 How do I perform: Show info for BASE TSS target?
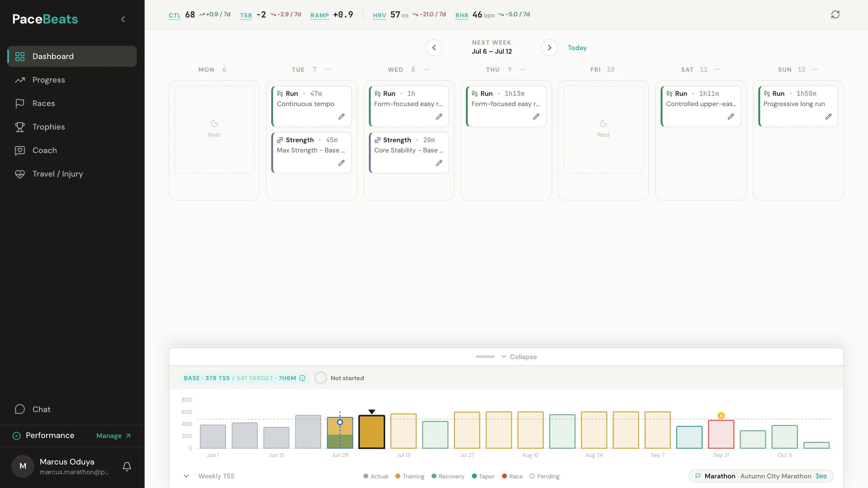coord(302,378)
